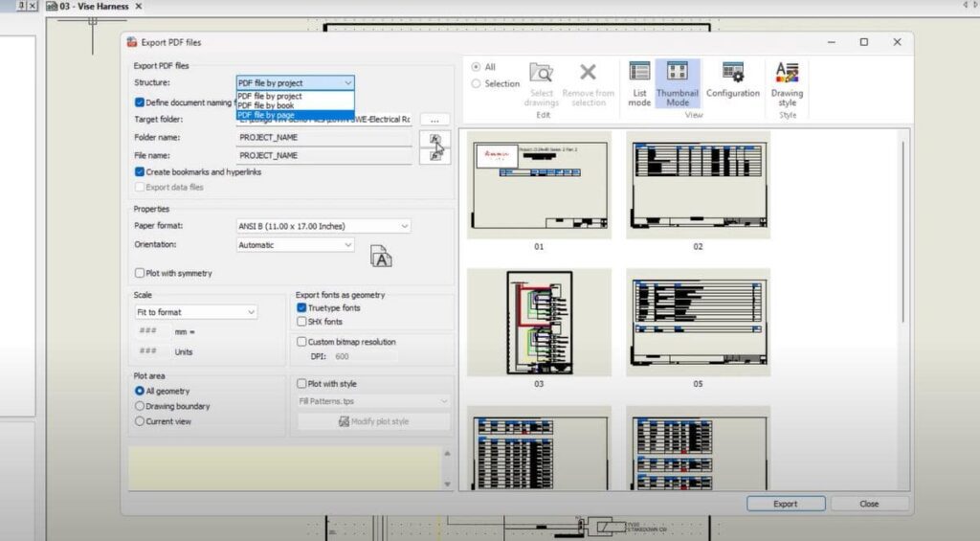
Task: Select drawing thumbnail 03
Action: coord(539,323)
